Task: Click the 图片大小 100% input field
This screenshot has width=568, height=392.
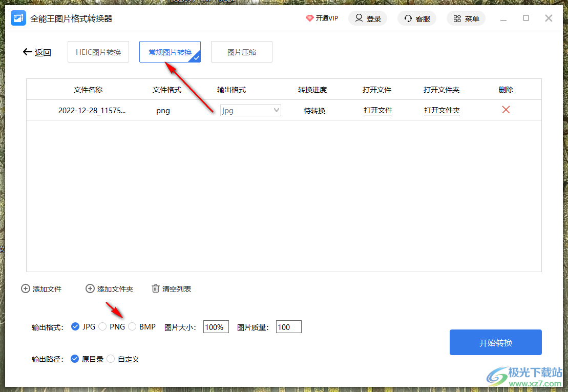Action: tap(216, 327)
